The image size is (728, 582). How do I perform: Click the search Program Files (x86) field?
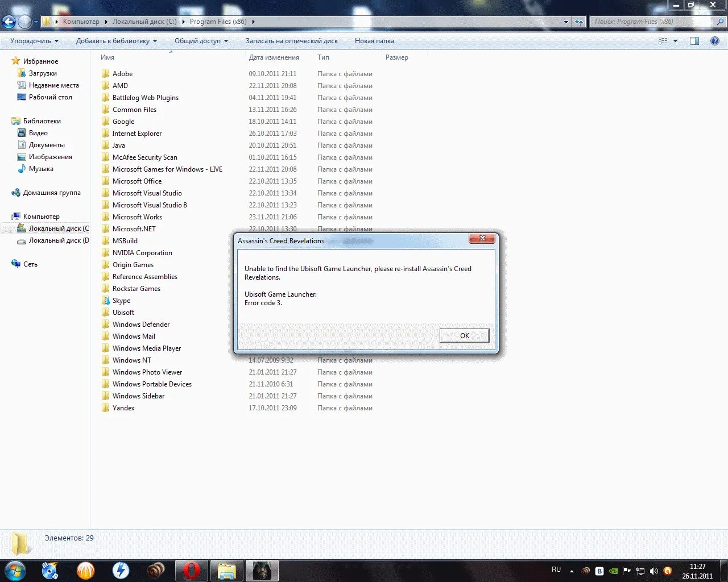657,22
